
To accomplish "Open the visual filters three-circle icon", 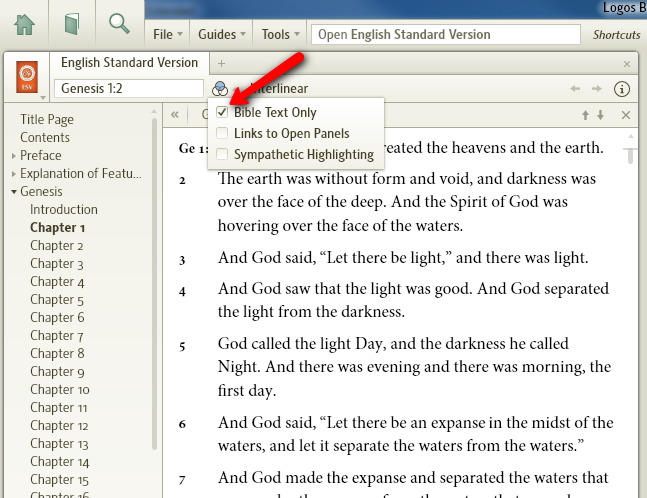I will tap(220, 88).
